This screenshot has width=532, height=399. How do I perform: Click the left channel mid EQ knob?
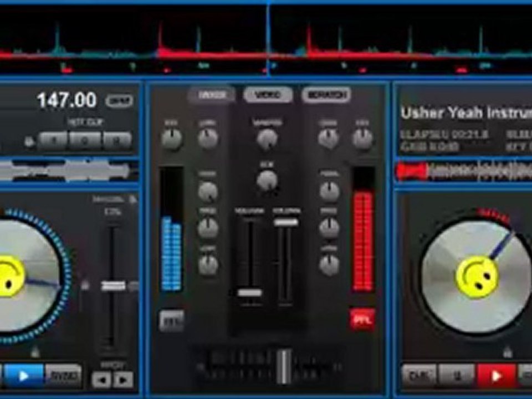pyautogui.click(x=208, y=227)
